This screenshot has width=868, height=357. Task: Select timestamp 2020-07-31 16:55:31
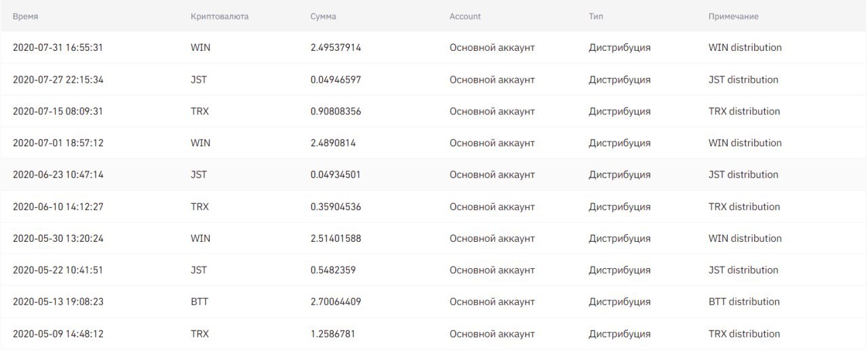[58, 48]
